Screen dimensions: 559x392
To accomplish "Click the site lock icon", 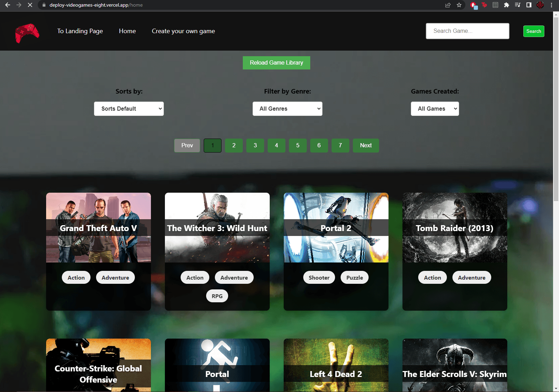I will click(44, 5).
